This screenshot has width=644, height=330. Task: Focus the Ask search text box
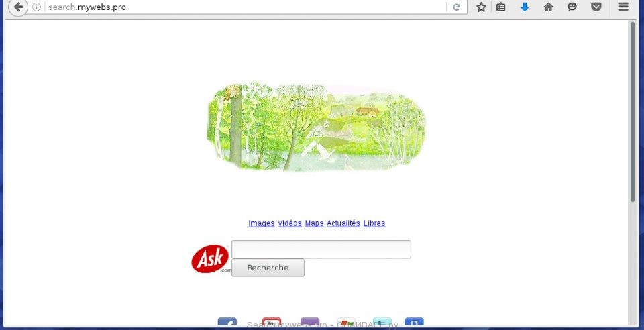[321, 249]
